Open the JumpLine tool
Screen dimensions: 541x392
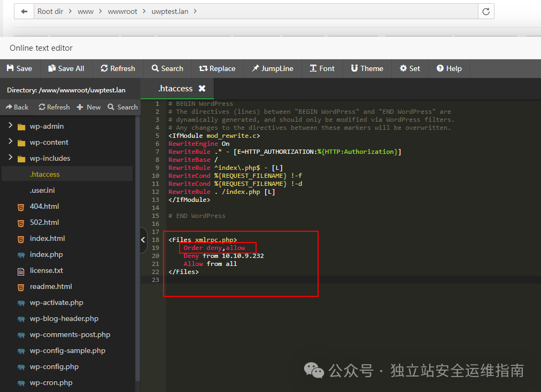[272, 68]
